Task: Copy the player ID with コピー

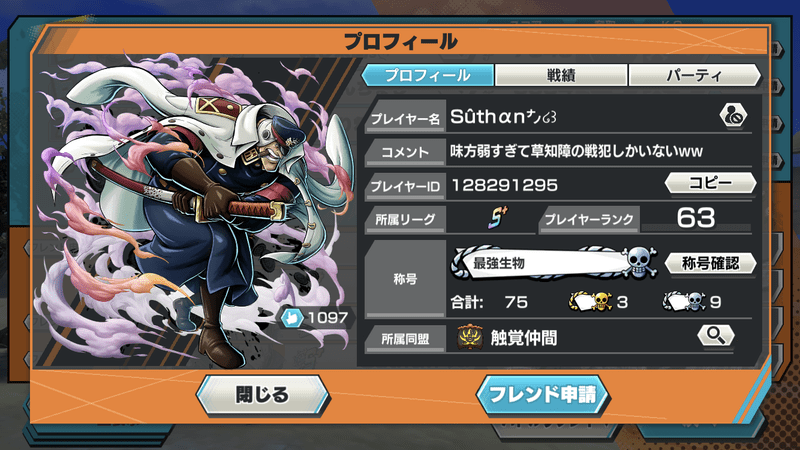Action: click(x=710, y=183)
